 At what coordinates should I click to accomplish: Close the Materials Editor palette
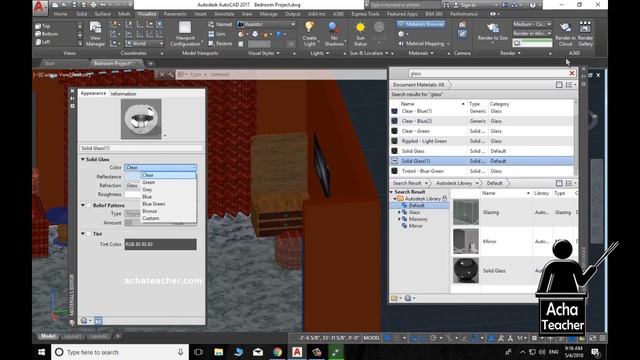point(72,91)
